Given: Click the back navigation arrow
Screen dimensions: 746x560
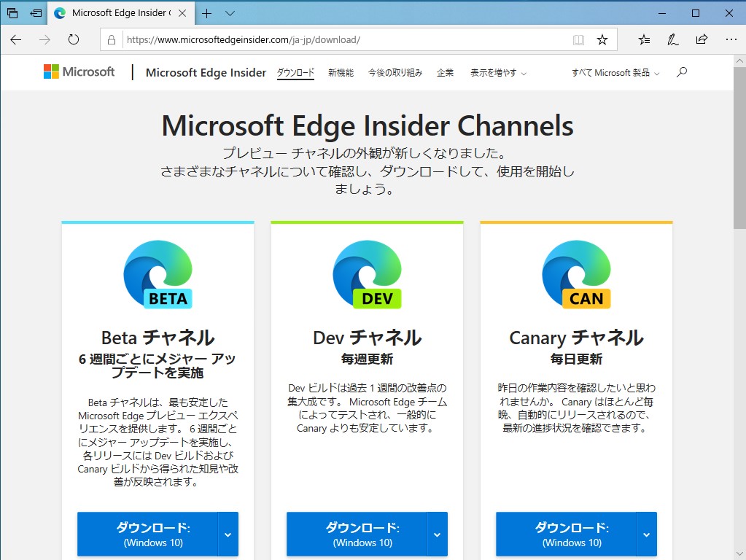Looking at the screenshot, I should coord(15,39).
